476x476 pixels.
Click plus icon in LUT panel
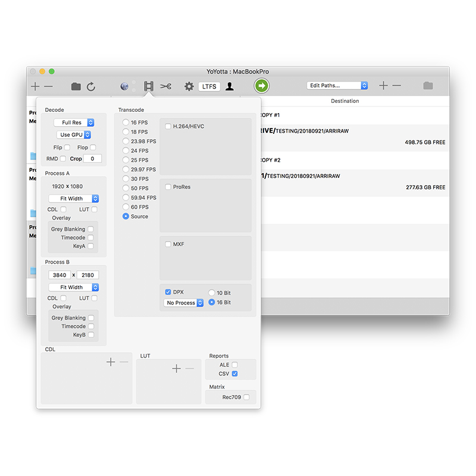pos(176,369)
